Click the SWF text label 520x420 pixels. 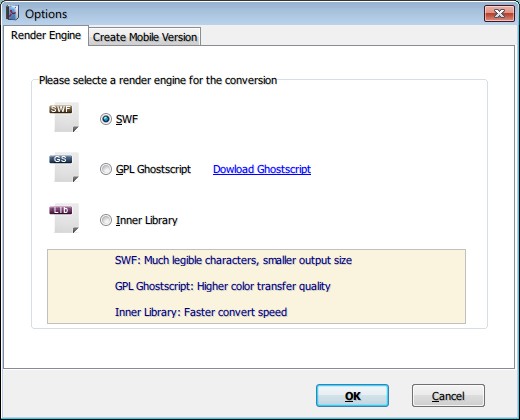[127, 119]
